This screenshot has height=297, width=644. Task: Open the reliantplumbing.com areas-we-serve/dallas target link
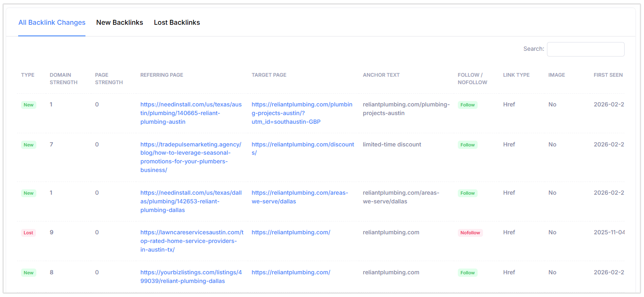pyautogui.click(x=300, y=197)
